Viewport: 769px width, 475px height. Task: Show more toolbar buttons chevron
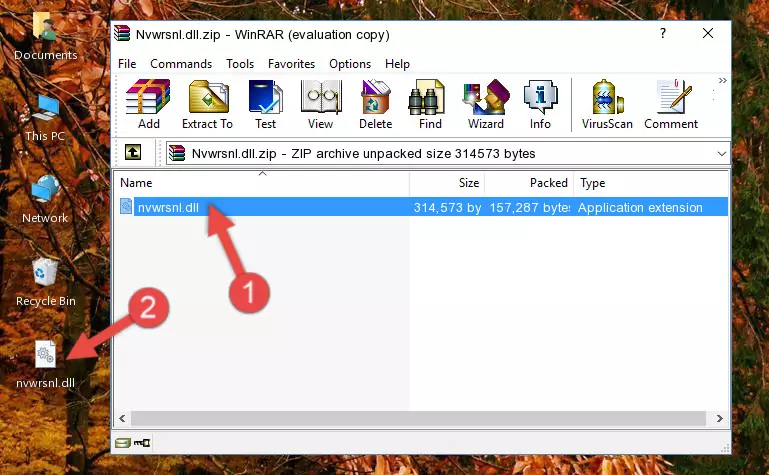point(722,80)
